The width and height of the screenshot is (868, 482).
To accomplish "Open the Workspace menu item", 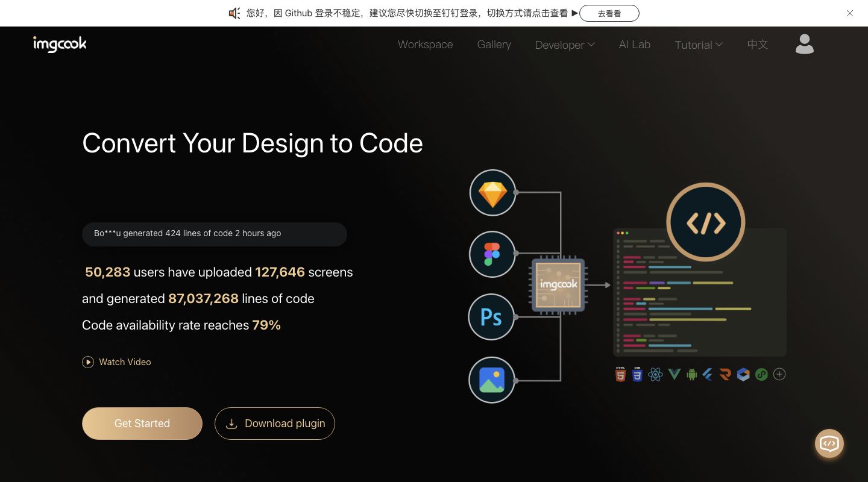I will tap(425, 45).
